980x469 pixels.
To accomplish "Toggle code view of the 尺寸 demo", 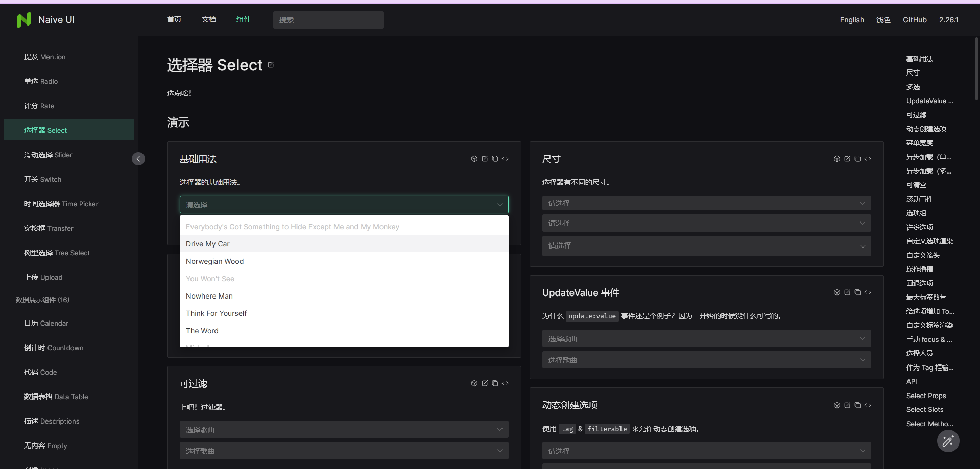I will [868, 159].
